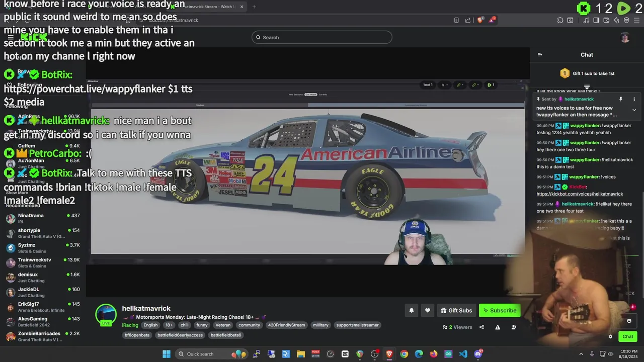644x362 pixels.
Task: Click the Gift Subs button
Action: pos(456,310)
